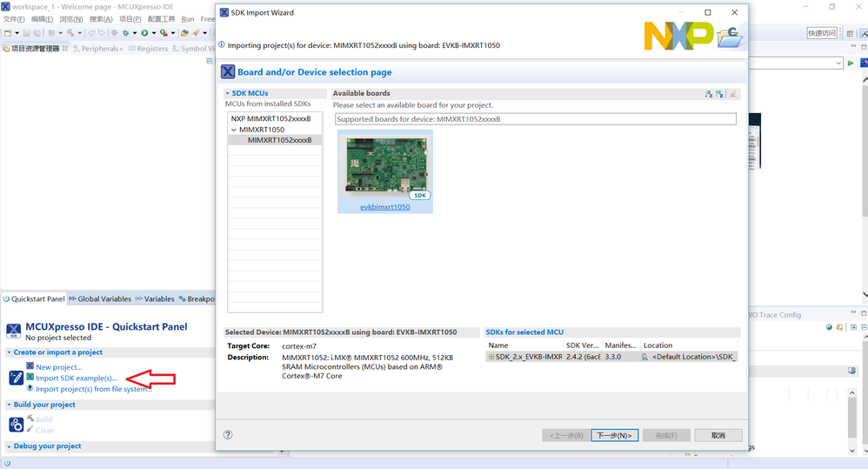Click the gray gear-like icon beside debug bug
This screenshot has width=868, height=469.
pos(115,33)
